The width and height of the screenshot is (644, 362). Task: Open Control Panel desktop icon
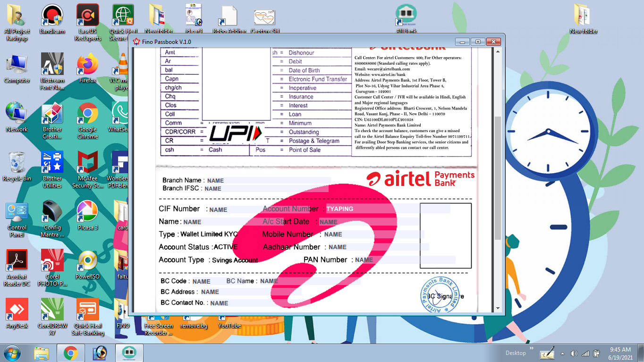[x=17, y=219]
